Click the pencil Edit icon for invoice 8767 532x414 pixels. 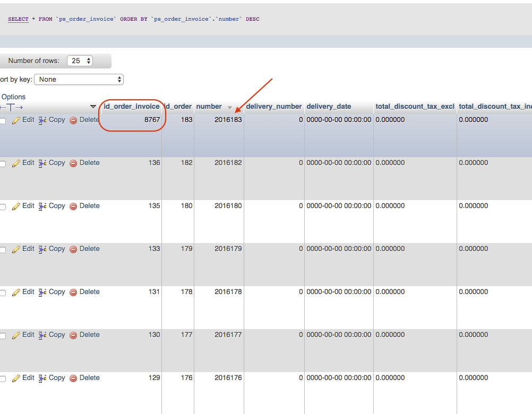(x=16, y=120)
